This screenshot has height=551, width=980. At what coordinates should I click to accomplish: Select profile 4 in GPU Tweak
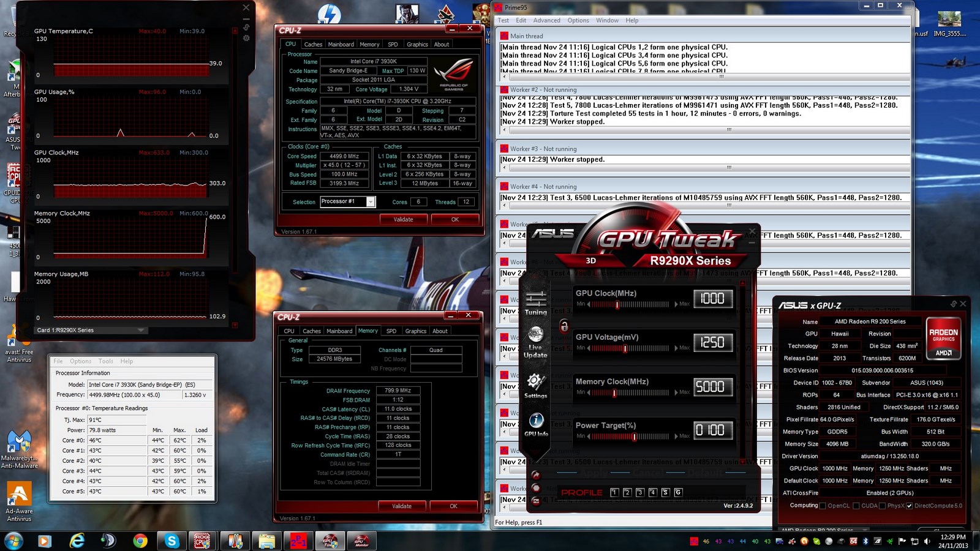coord(653,492)
